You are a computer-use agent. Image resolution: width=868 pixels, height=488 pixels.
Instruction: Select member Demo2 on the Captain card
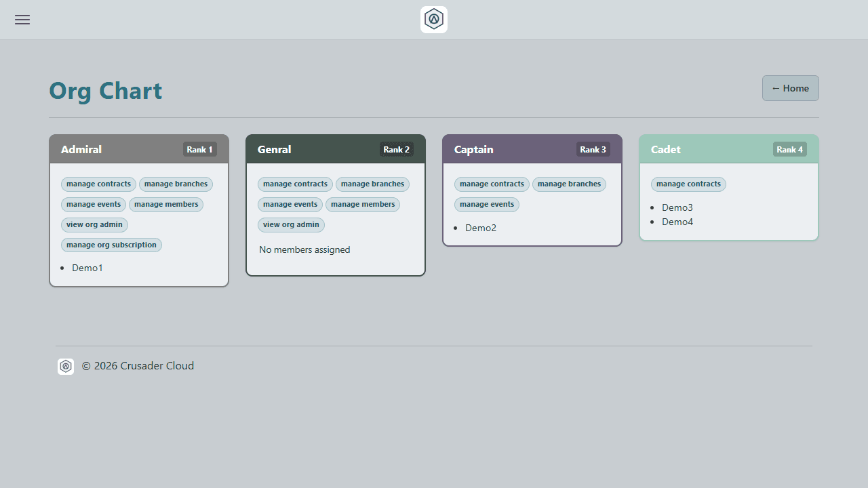[481, 228]
